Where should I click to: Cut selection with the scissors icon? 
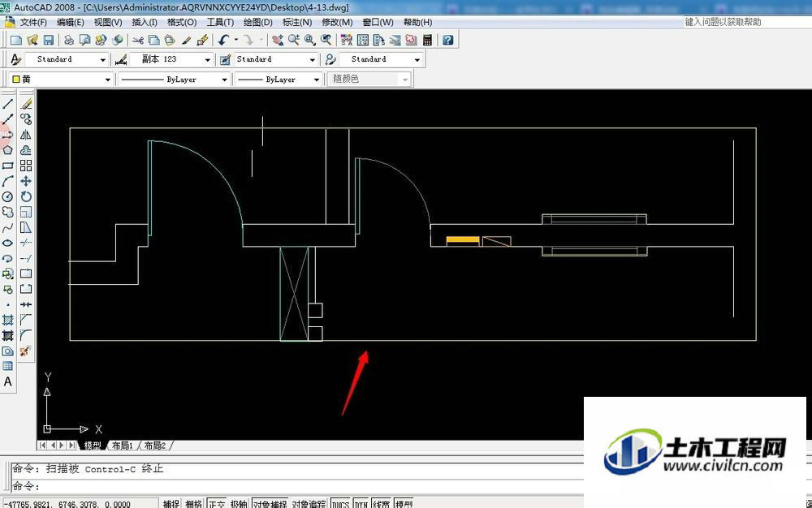pyautogui.click(x=138, y=40)
